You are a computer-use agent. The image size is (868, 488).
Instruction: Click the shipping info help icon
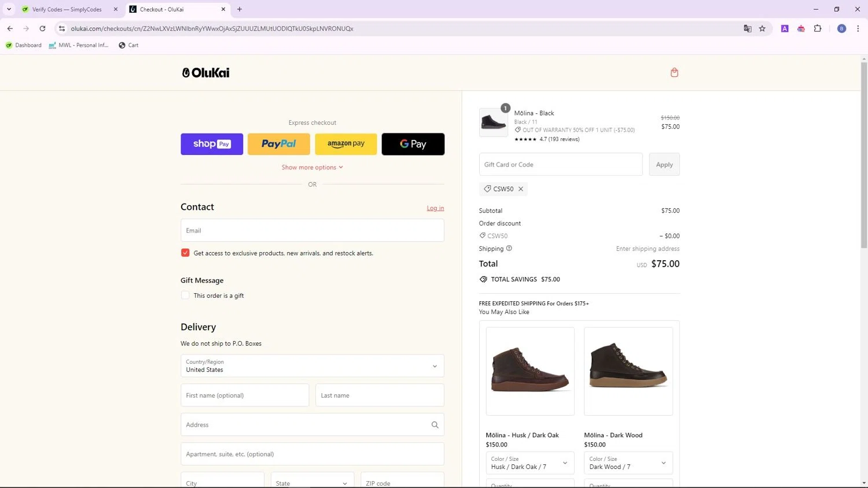coord(509,249)
